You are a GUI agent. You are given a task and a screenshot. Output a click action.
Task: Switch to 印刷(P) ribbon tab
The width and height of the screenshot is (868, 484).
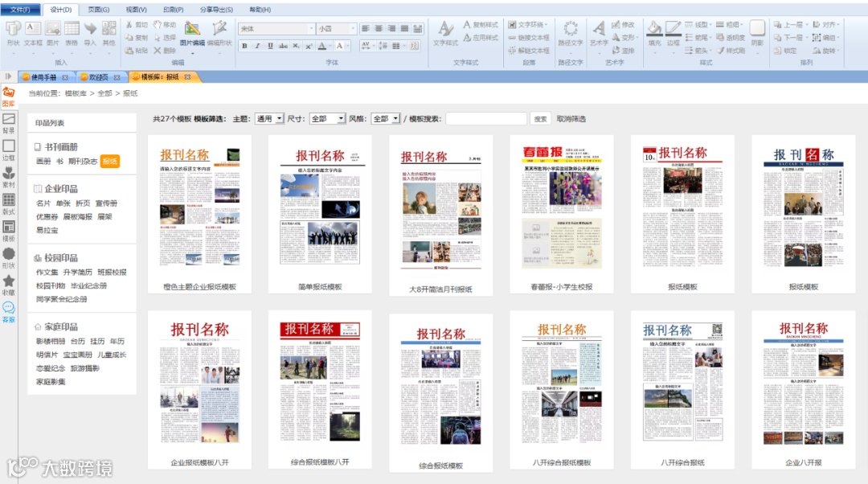pyautogui.click(x=174, y=10)
